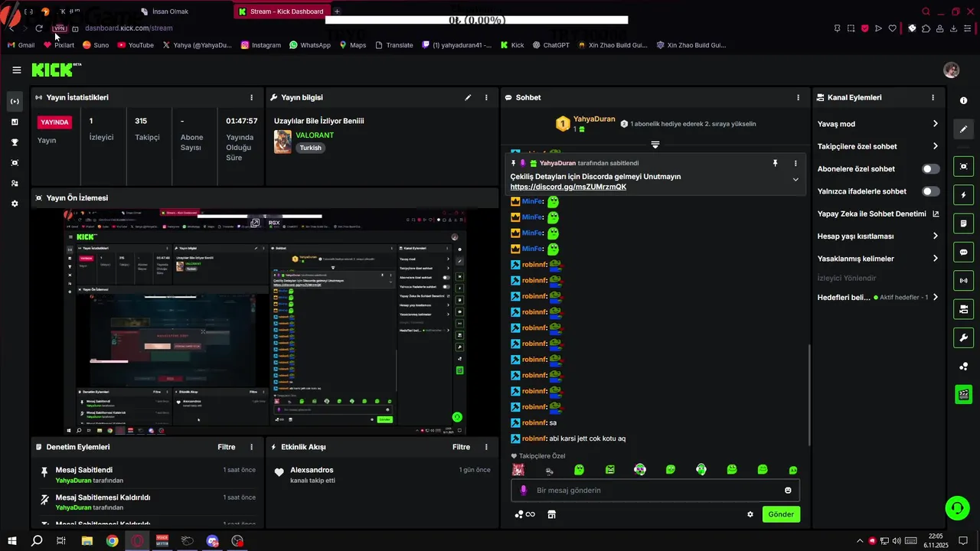Edit stream info with the pencil icon

468,97
